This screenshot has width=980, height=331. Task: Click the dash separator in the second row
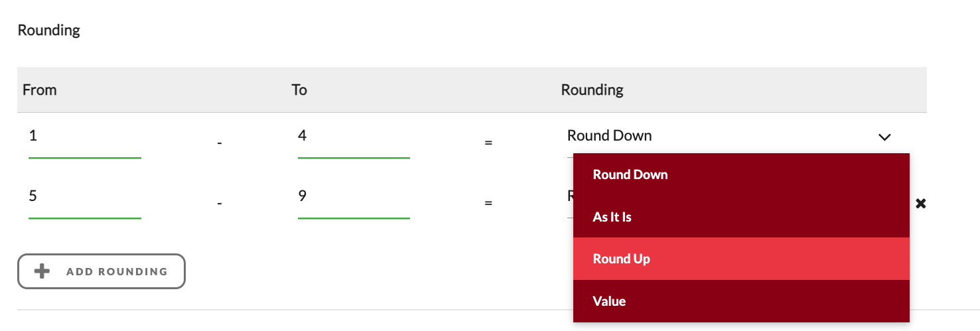pos(219,203)
